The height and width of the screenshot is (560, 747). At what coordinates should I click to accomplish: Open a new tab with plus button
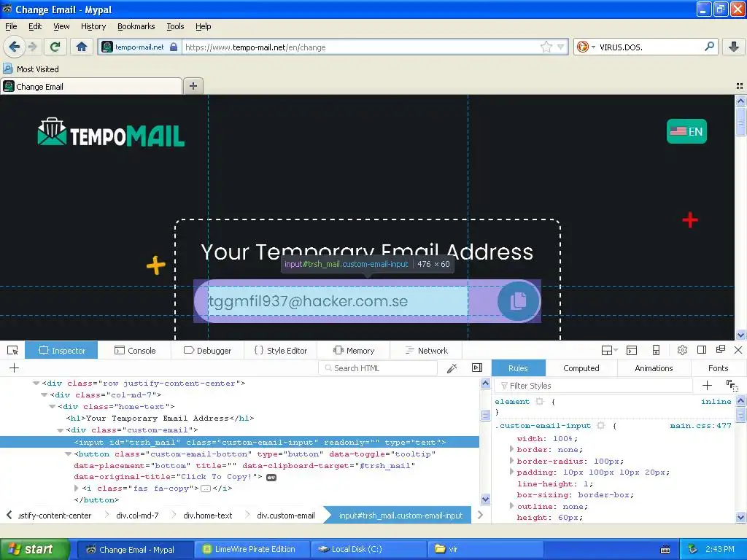click(193, 86)
